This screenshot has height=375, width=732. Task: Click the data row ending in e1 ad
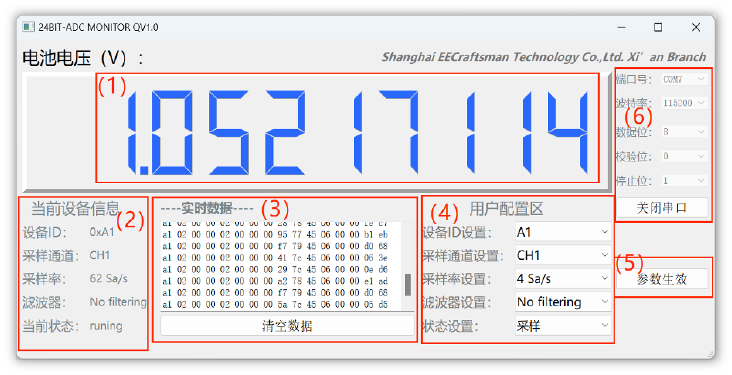(x=275, y=281)
